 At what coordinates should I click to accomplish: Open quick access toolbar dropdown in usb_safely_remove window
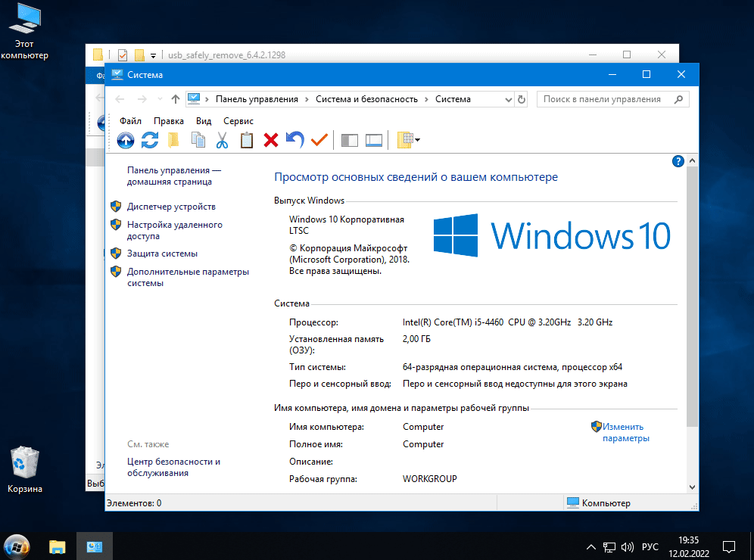(x=153, y=56)
